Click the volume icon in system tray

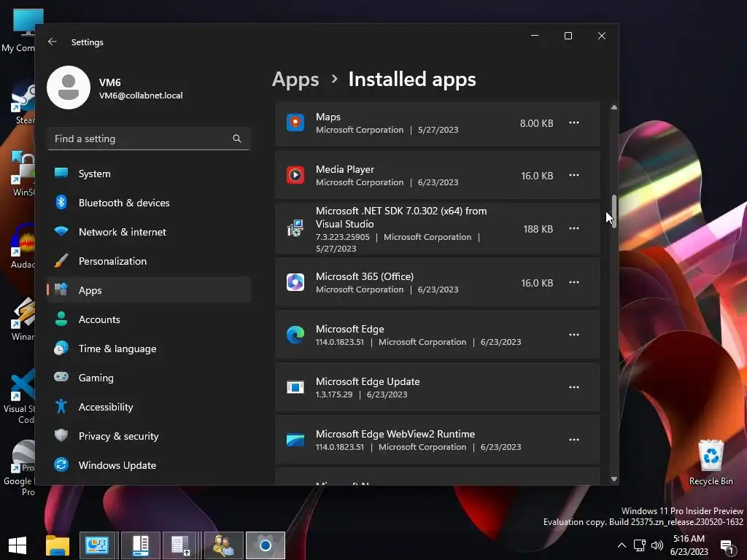[x=657, y=545]
